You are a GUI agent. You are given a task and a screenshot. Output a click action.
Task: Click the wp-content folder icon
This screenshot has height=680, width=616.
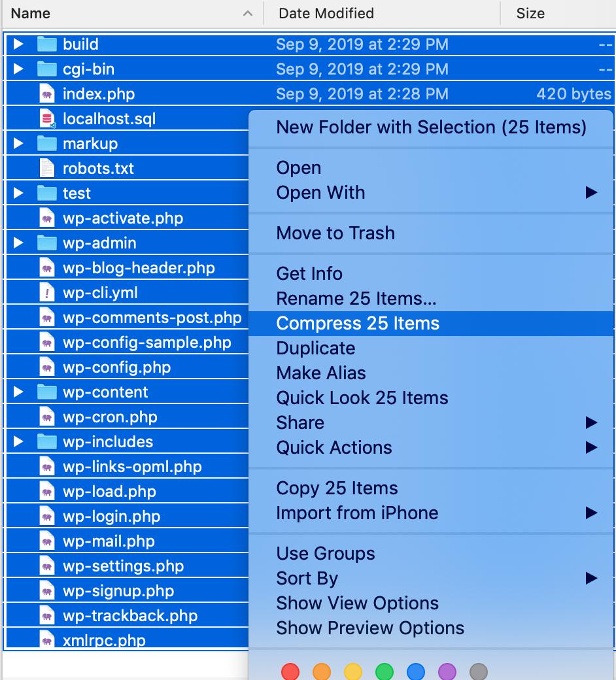(47, 392)
